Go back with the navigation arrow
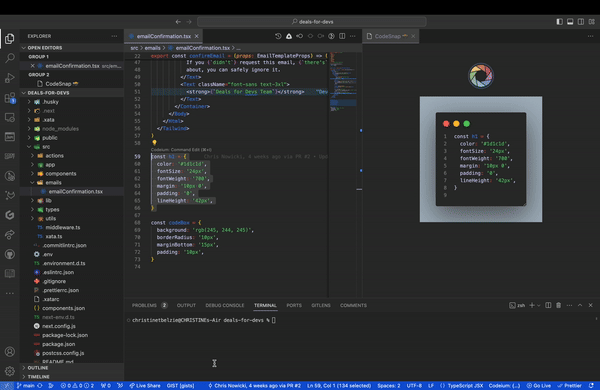600x390 pixels. (x=178, y=22)
